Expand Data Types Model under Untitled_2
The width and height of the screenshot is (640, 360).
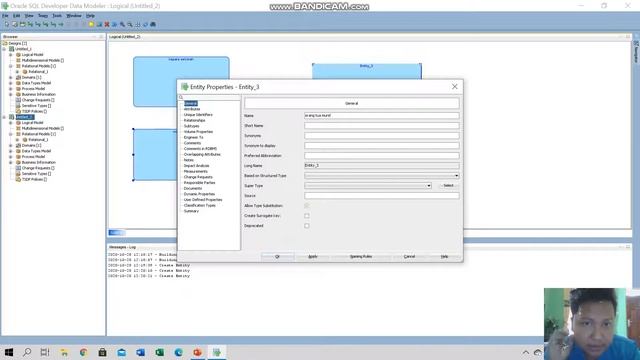click(11, 151)
